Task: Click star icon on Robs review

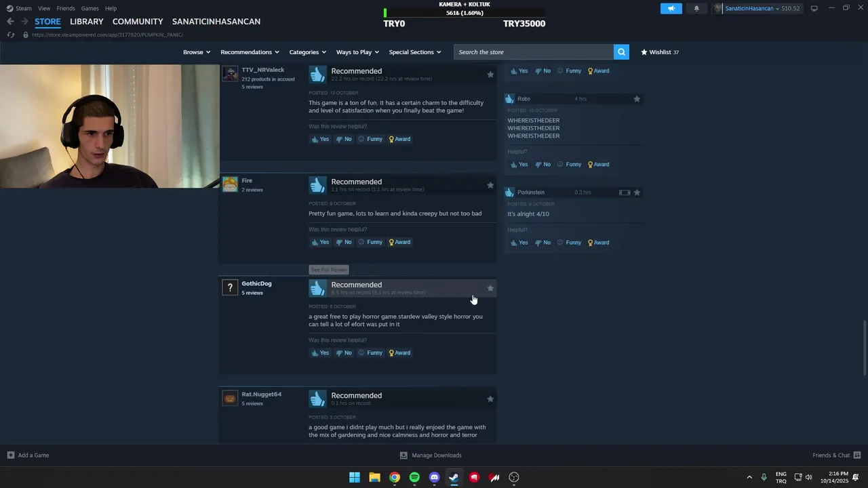Action: tap(637, 99)
